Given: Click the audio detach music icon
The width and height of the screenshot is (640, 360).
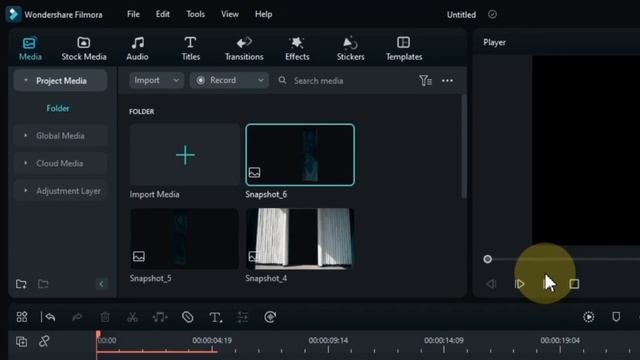Looking at the screenshot, I should click(x=160, y=317).
